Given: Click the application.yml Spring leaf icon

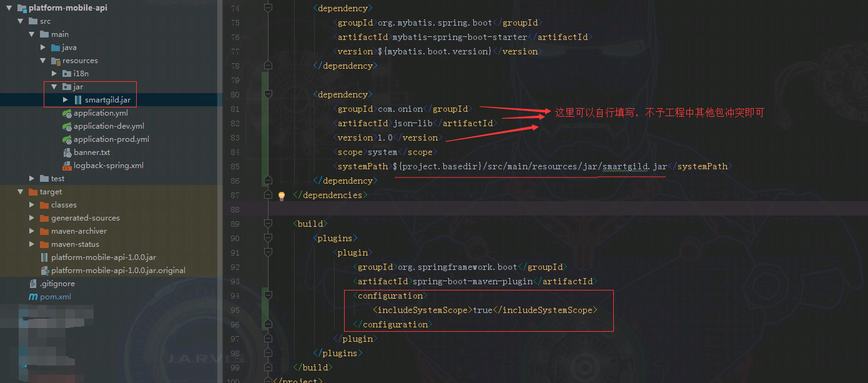Looking at the screenshot, I should 67,113.
